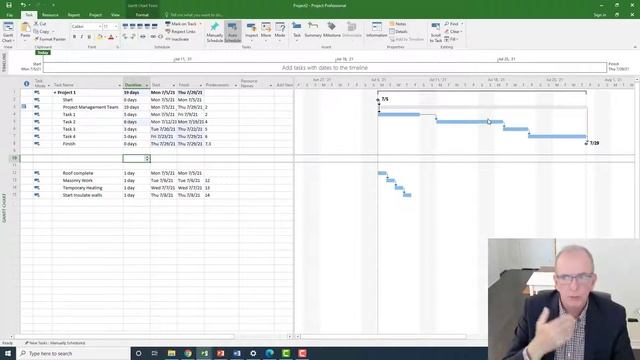Click Cut in the Clipboard group
The image size is (640, 360).
coord(40,24)
